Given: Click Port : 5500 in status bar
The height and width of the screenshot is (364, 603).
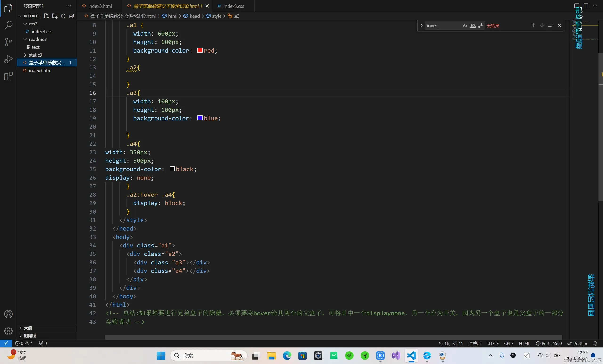Looking at the screenshot, I should coord(549,344).
